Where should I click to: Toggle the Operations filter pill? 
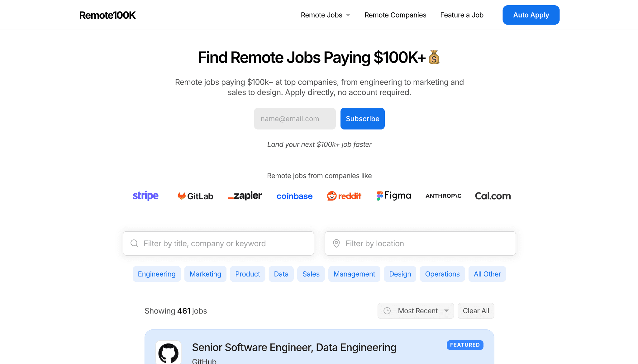[x=442, y=274]
